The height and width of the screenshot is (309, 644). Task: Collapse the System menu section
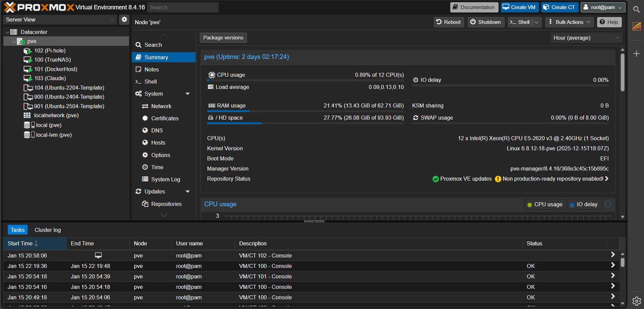pos(188,94)
